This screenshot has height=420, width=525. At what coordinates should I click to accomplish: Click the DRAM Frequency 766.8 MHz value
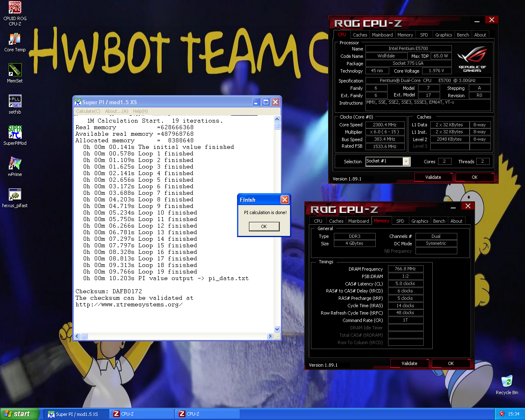[405, 269]
